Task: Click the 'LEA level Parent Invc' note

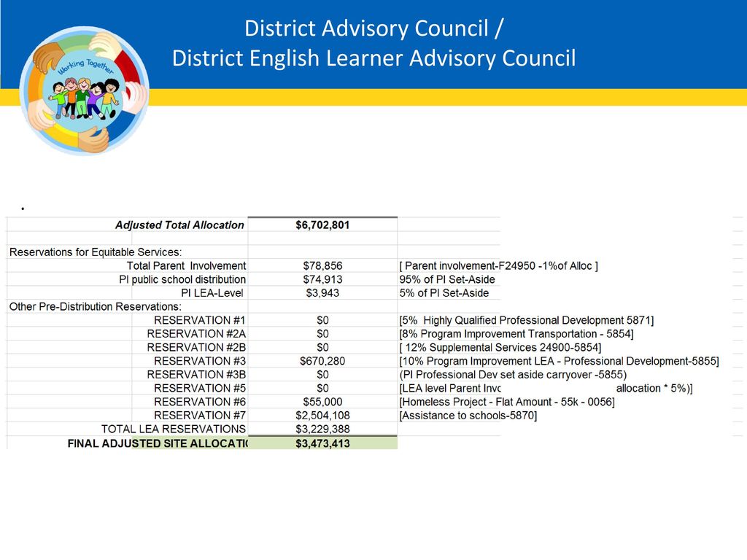Action: click(x=449, y=388)
